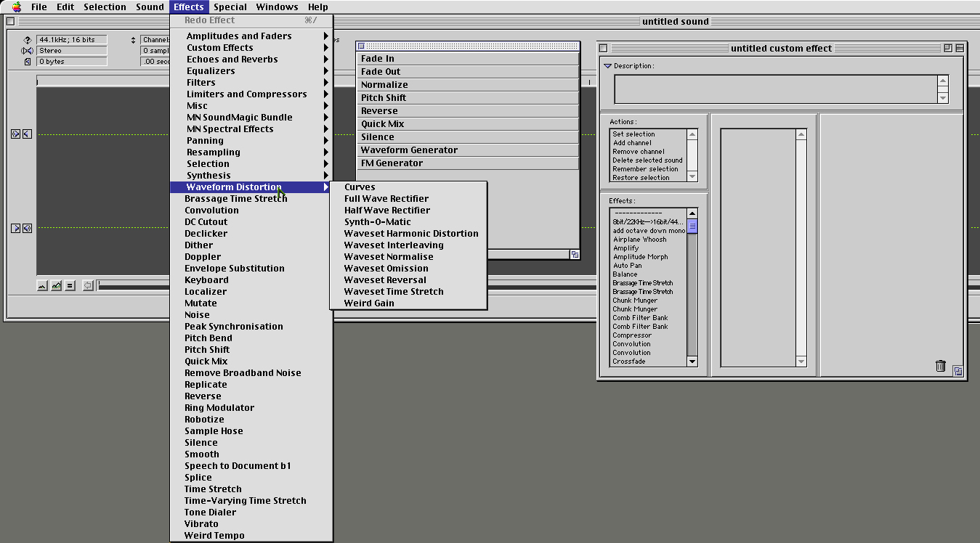Click the trash can in the custom effect window
The width and height of the screenshot is (980, 543).
[x=941, y=366]
